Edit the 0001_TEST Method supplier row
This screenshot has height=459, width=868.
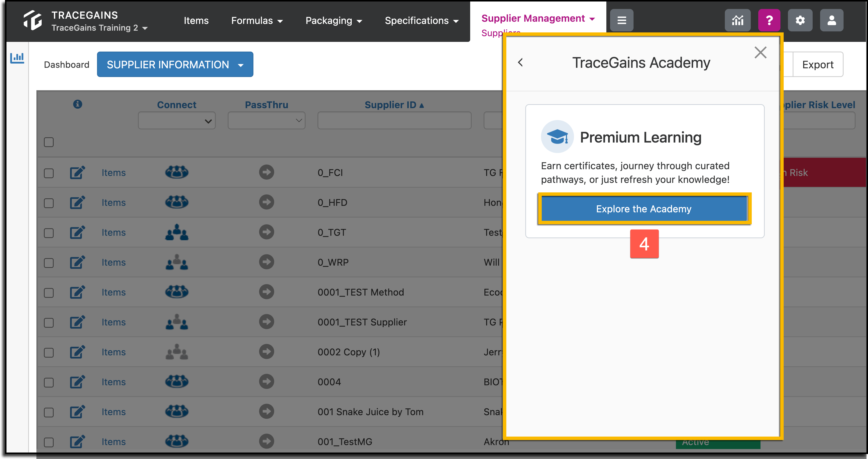pos(78,293)
